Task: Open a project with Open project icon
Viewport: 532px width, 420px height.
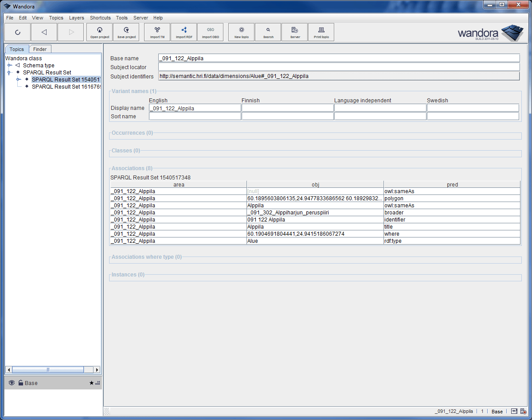Action: 99,32
